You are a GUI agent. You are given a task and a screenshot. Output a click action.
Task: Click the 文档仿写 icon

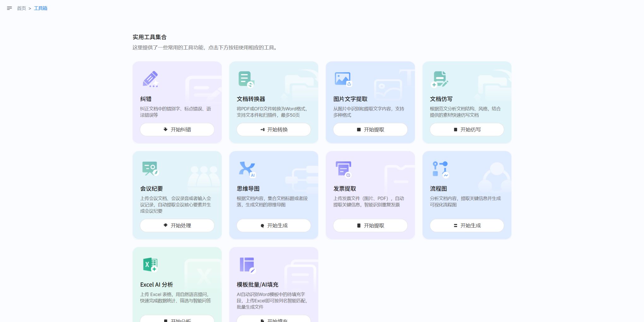click(439, 79)
